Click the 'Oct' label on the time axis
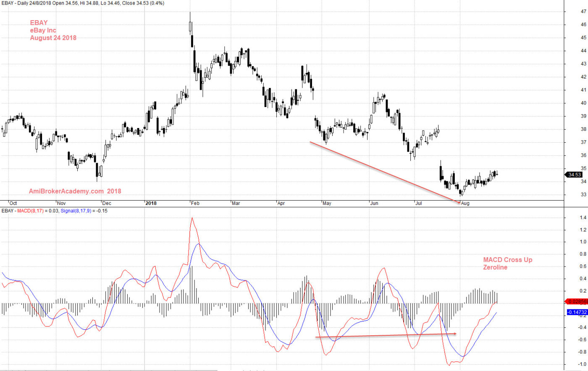The image size is (588, 371). pos(13,203)
